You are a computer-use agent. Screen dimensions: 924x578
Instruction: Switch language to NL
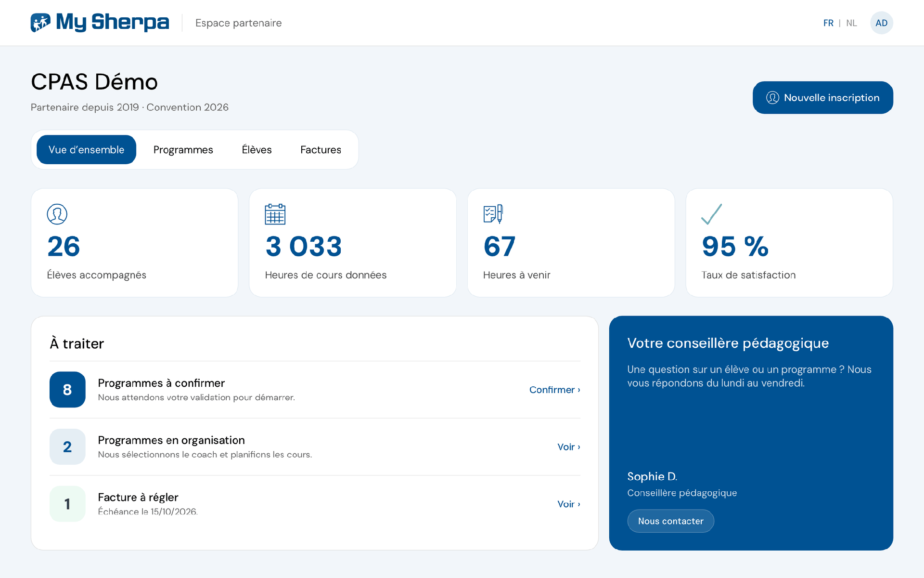[851, 23]
